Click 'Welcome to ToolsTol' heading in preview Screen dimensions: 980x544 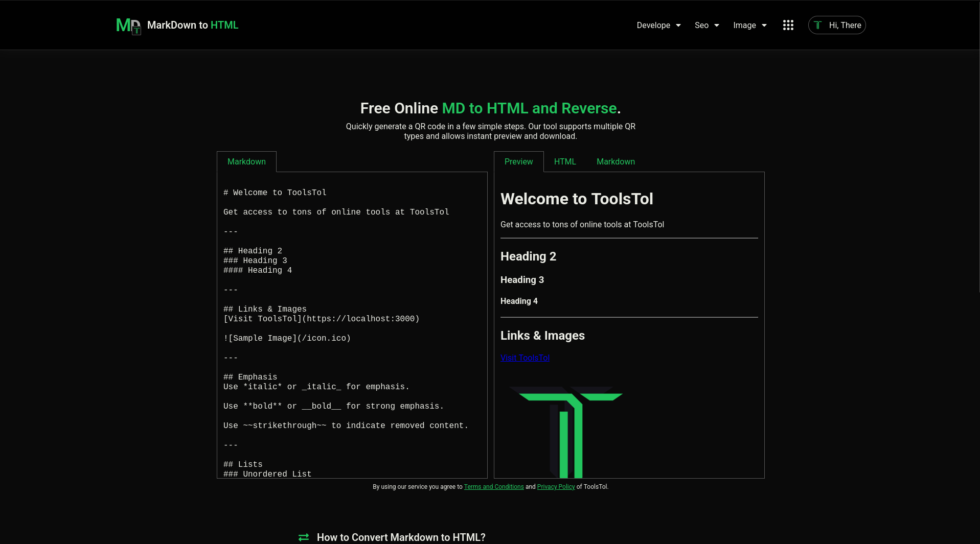pyautogui.click(x=577, y=199)
